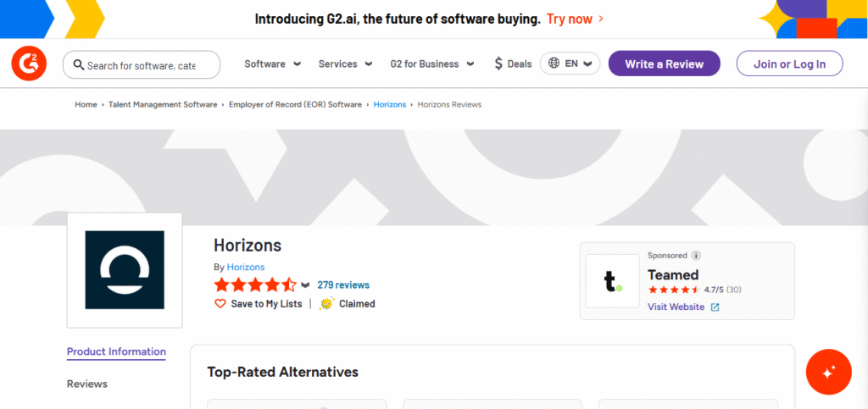Click Save to My Lists
The height and width of the screenshot is (409, 868).
pos(266,303)
